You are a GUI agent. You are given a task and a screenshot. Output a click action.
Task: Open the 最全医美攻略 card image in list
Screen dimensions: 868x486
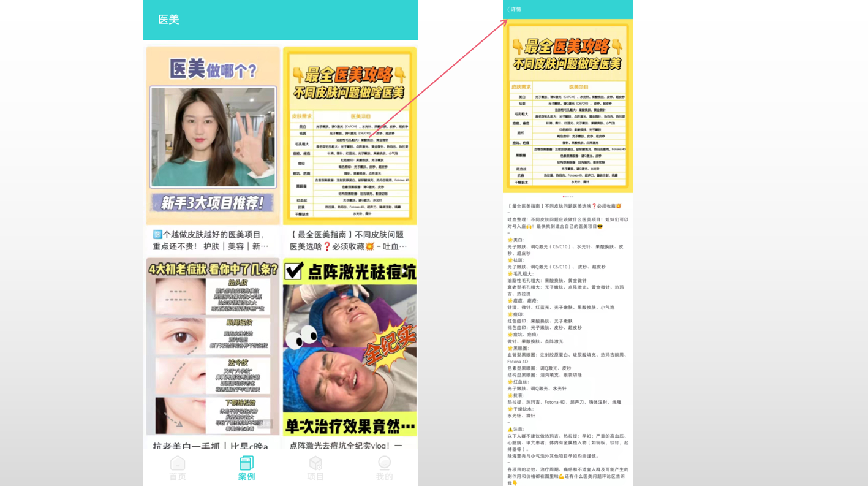[x=350, y=135]
